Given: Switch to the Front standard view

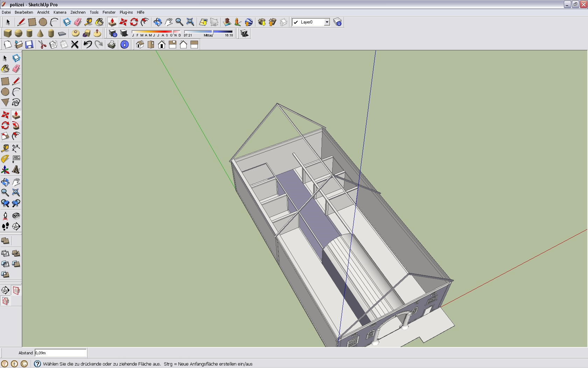Looking at the screenshot, I should 162,45.
